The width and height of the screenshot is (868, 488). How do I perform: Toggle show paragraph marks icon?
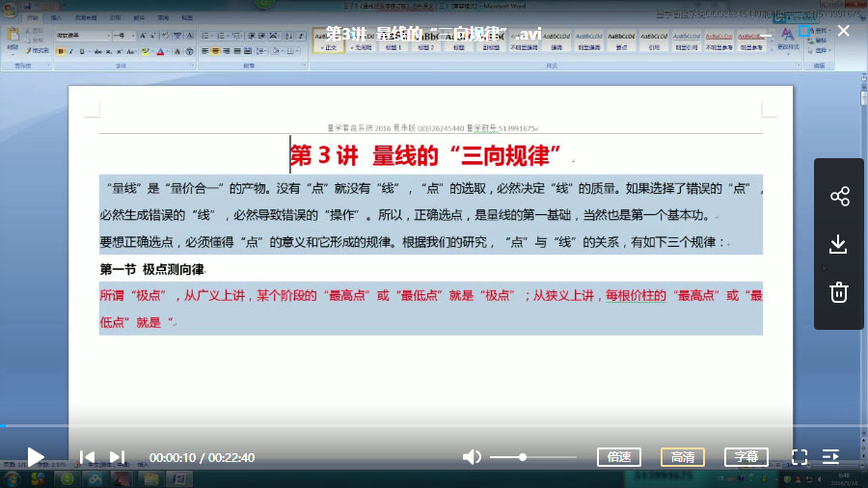[301, 36]
